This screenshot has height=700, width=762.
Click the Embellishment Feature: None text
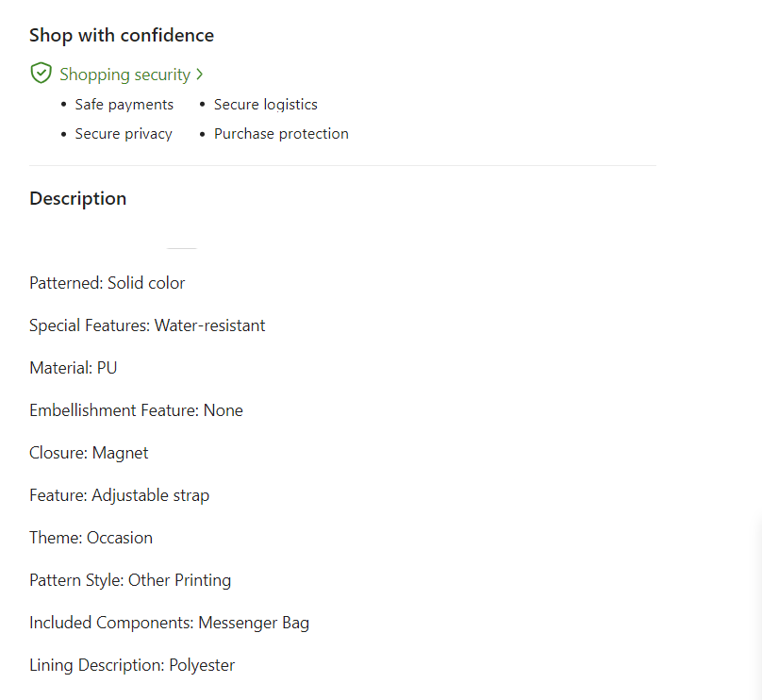136,410
